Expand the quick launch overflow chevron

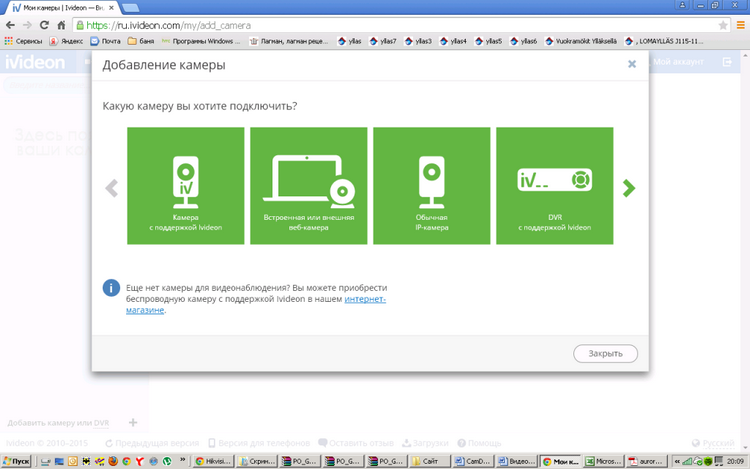(x=182, y=460)
